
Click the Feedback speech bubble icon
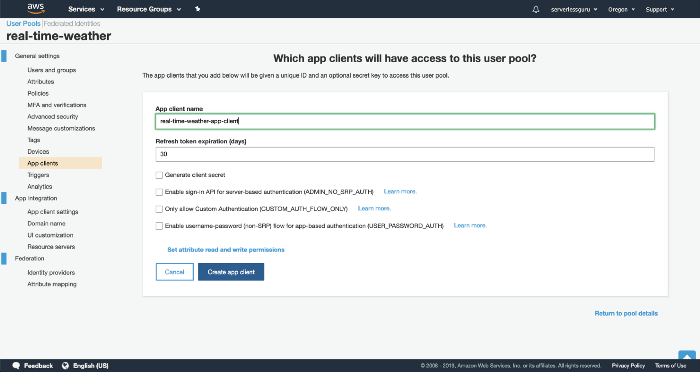pos(17,365)
